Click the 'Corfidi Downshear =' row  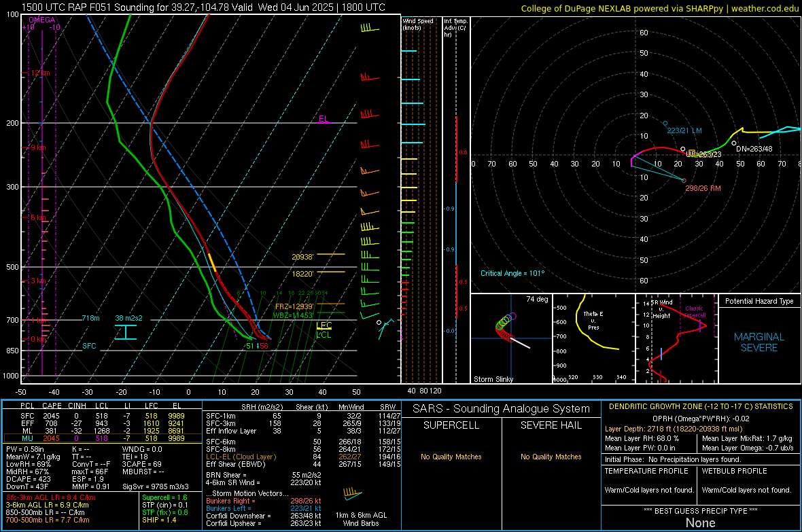pos(264,516)
